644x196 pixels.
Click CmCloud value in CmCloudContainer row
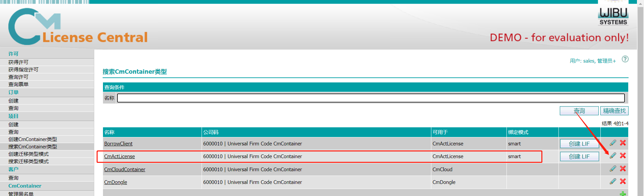442,170
